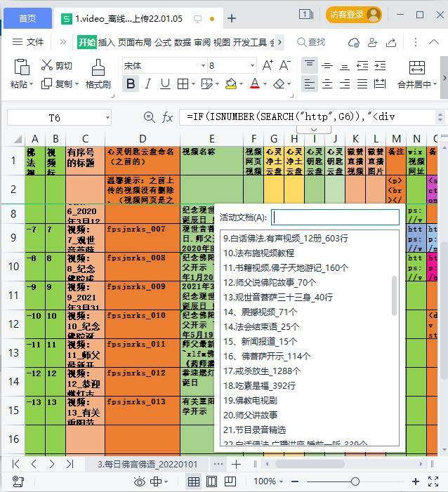Increase font size with A+ icon
The height and width of the screenshot is (492, 448).
click(268, 65)
